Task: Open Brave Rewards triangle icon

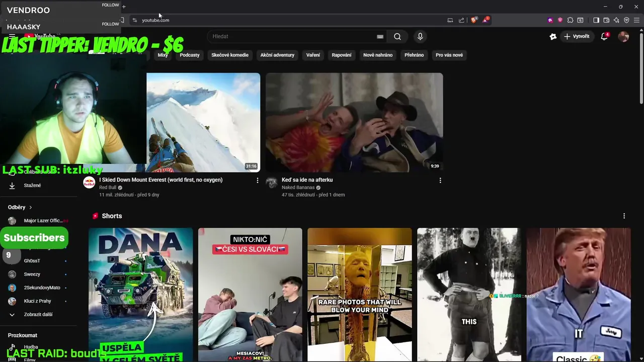Action: pos(486,20)
